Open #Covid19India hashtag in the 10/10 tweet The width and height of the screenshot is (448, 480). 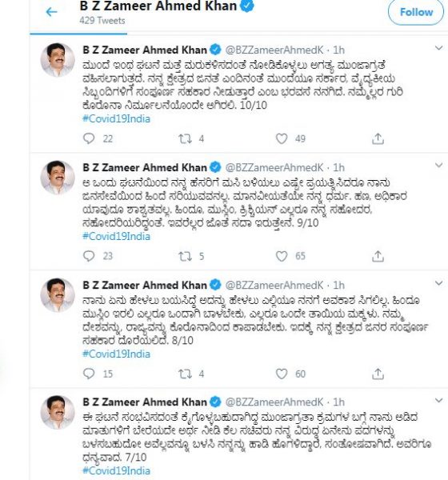coord(116,118)
